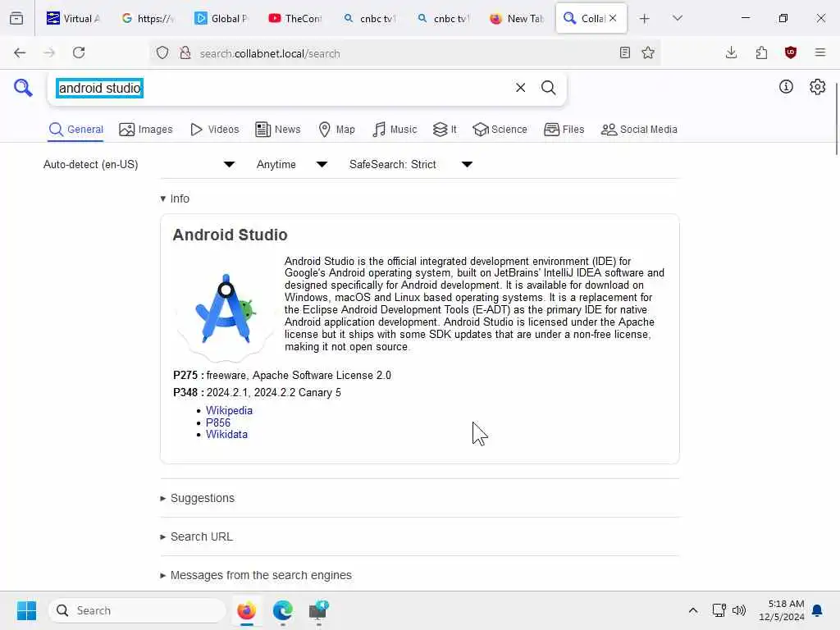Open the SafeSearch Strict dropdown

tap(411, 164)
